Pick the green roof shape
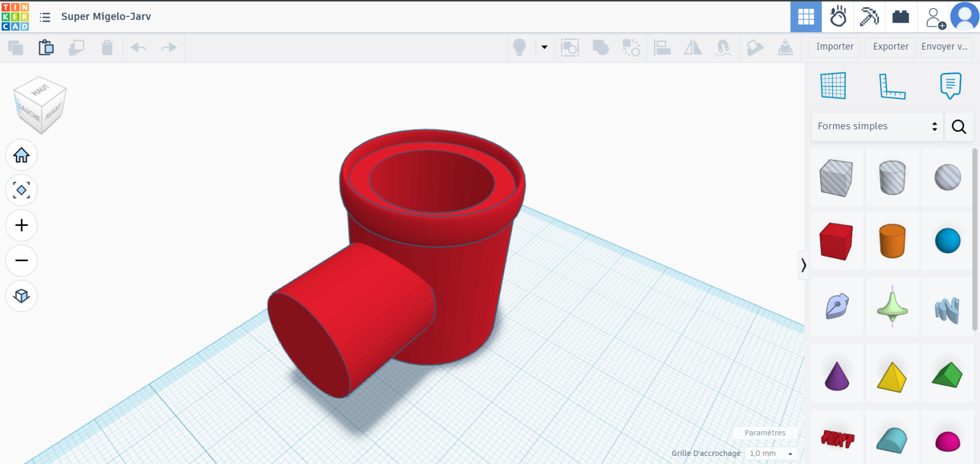The height and width of the screenshot is (464, 980). pyautogui.click(x=947, y=374)
